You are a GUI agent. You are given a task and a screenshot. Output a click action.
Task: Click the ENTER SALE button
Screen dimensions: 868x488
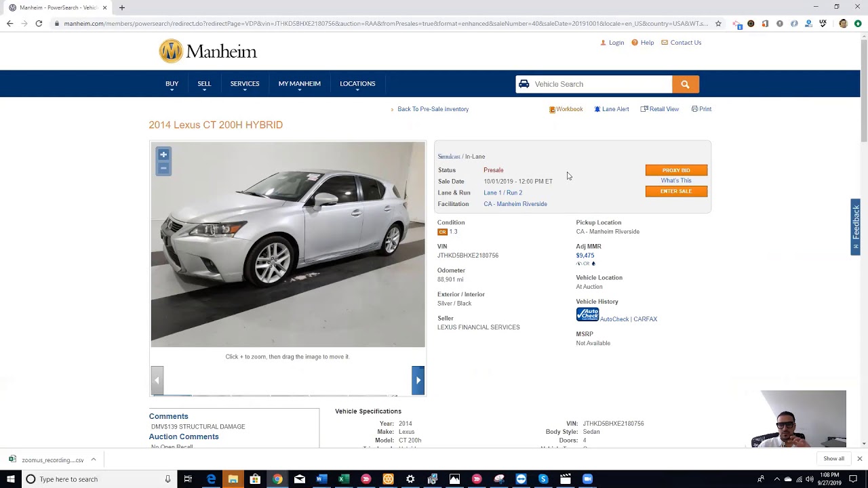[676, 191]
